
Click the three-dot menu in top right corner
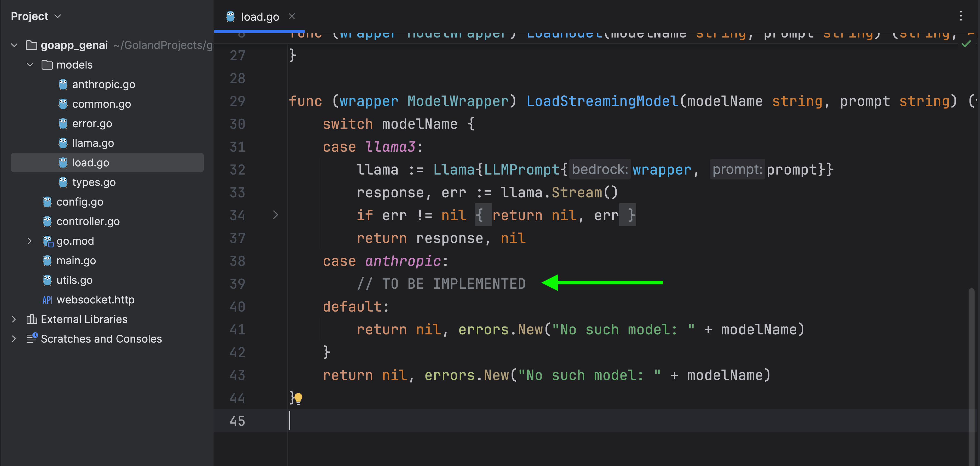pyautogui.click(x=961, y=16)
